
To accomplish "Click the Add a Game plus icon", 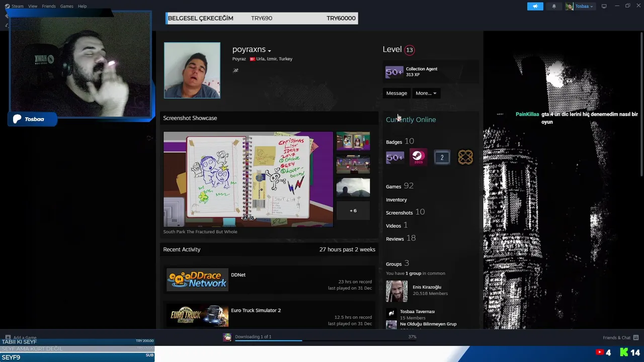I will pos(8,337).
